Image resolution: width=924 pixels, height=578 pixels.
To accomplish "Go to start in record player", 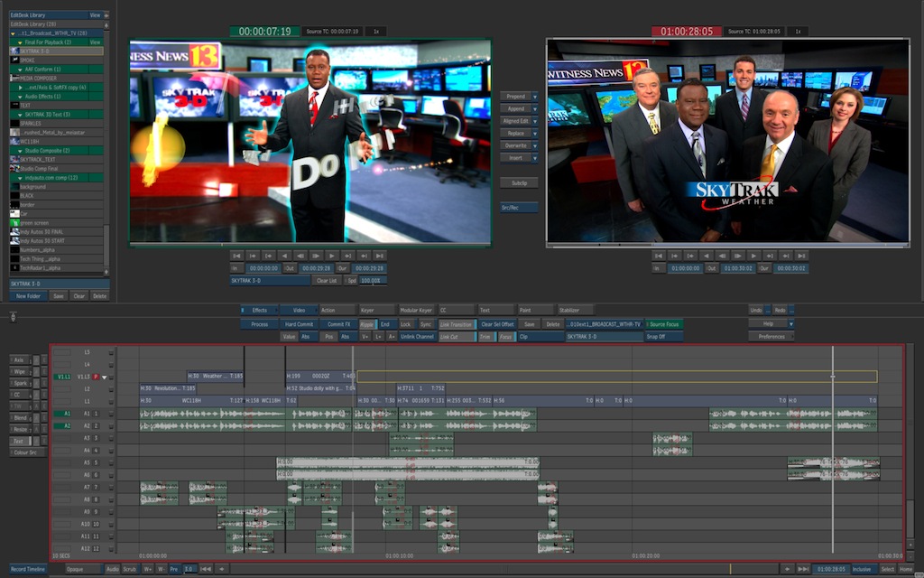I will pos(659,256).
